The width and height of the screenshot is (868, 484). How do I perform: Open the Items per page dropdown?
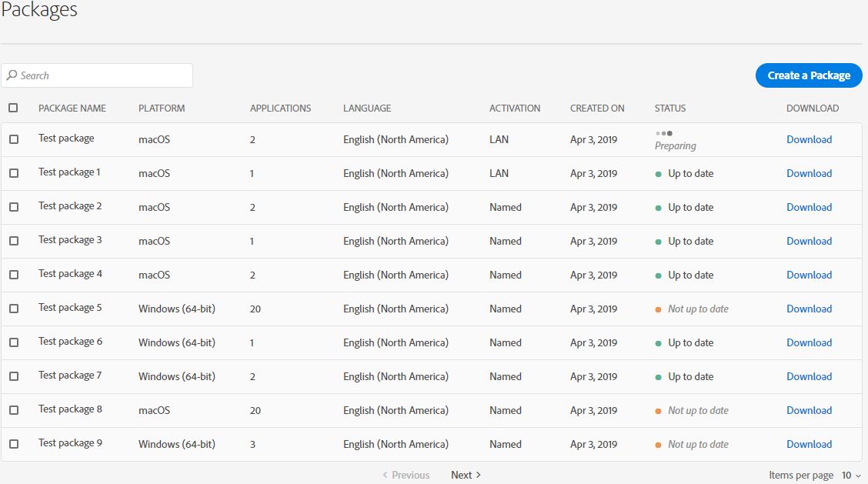[851, 476]
